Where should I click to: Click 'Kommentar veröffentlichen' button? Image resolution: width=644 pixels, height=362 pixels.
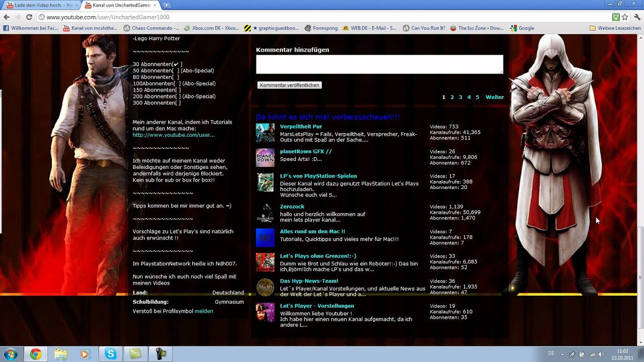click(x=289, y=85)
